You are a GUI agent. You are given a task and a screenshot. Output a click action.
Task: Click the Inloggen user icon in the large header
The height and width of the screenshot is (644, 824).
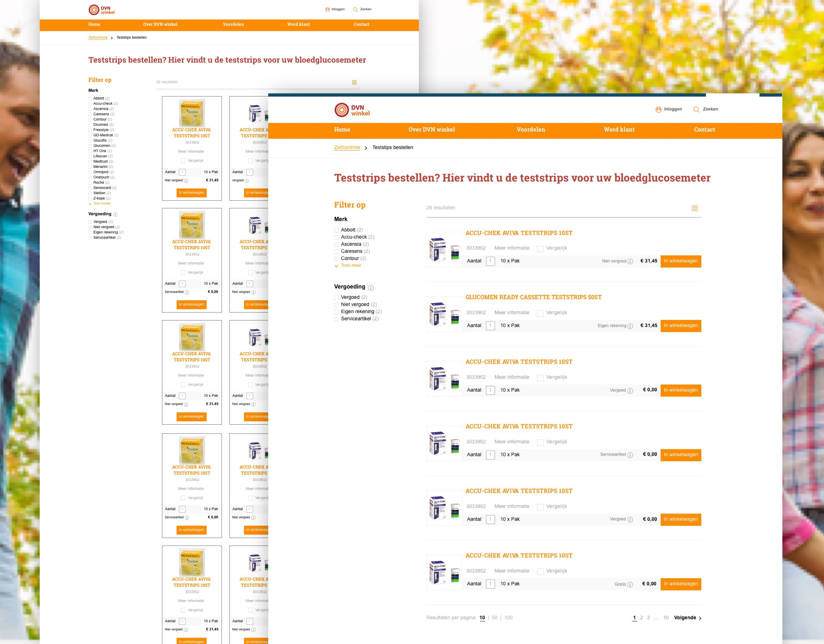coord(658,109)
